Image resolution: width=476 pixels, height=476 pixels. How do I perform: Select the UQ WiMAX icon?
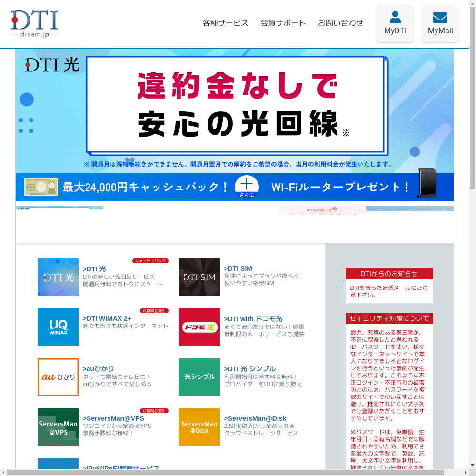point(58,327)
